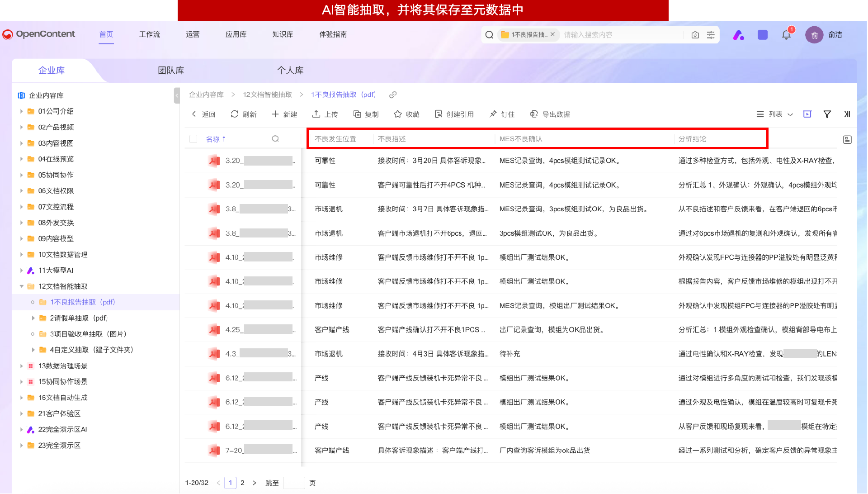Click the camera image search icon
The height and width of the screenshot is (494, 868).
tap(695, 35)
